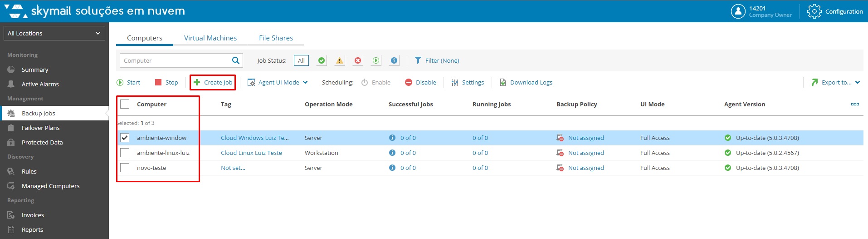Click the scheduling Disable button
This screenshot has height=239, width=868.
(420, 82)
